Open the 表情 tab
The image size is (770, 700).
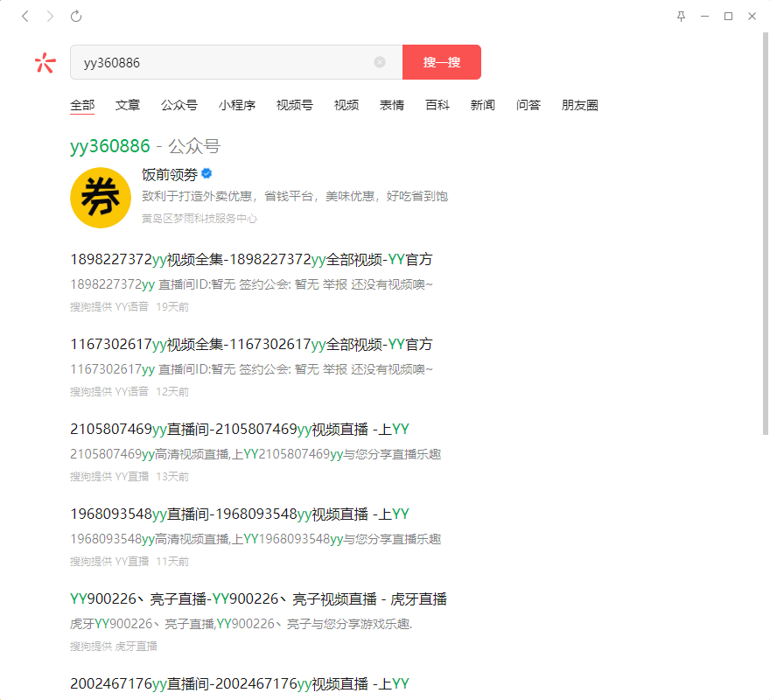[392, 105]
